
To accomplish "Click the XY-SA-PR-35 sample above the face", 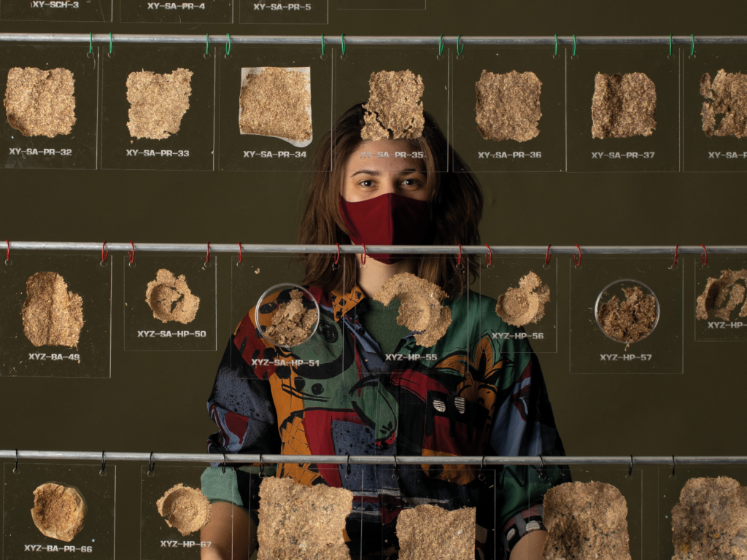I will (x=393, y=104).
